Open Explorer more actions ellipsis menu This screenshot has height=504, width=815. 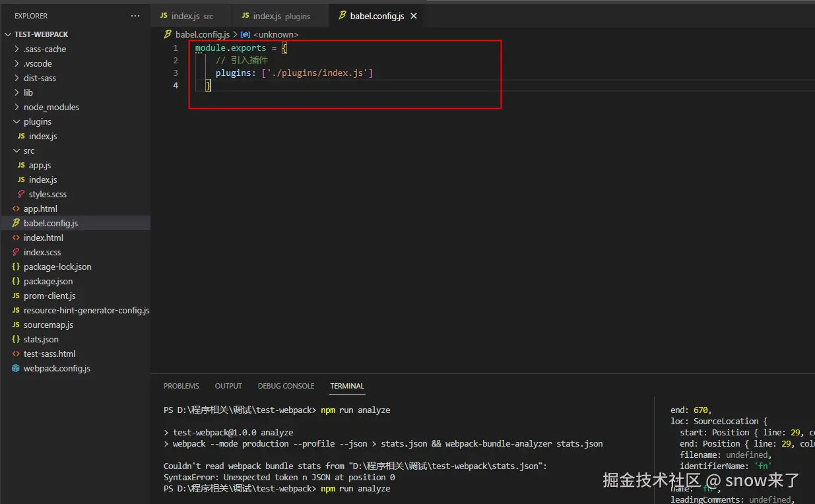coord(135,16)
